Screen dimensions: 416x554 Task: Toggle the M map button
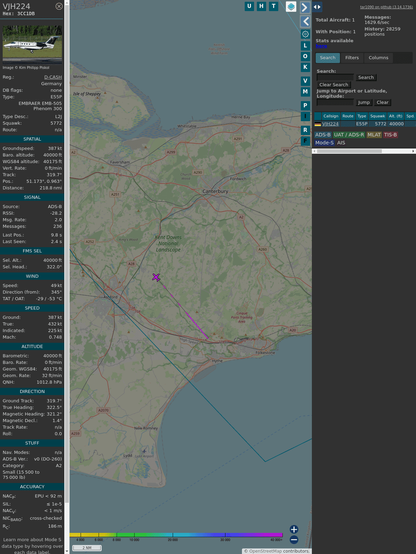(x=305, y=92)
